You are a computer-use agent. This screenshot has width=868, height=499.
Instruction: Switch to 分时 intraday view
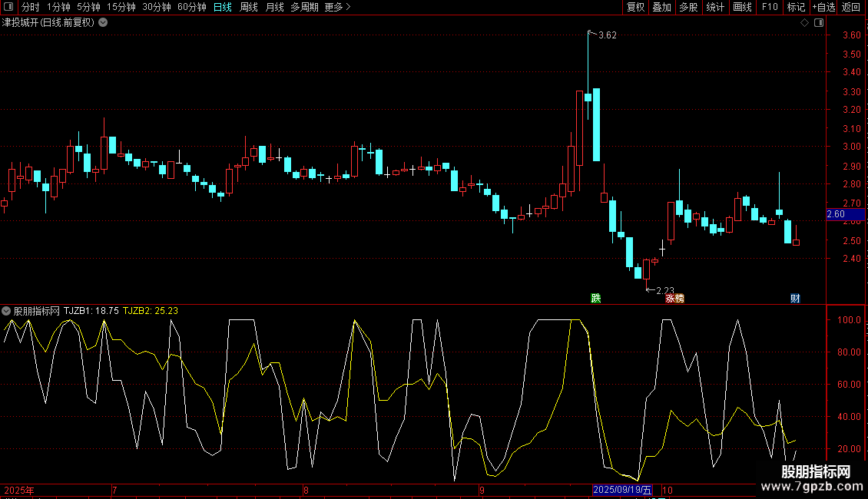click(31, 7)
